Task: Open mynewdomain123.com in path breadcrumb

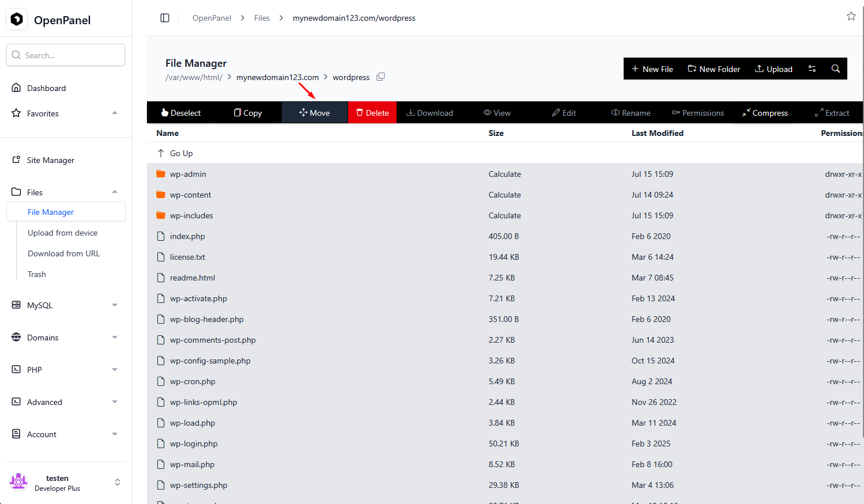Action: coord(277,77)
